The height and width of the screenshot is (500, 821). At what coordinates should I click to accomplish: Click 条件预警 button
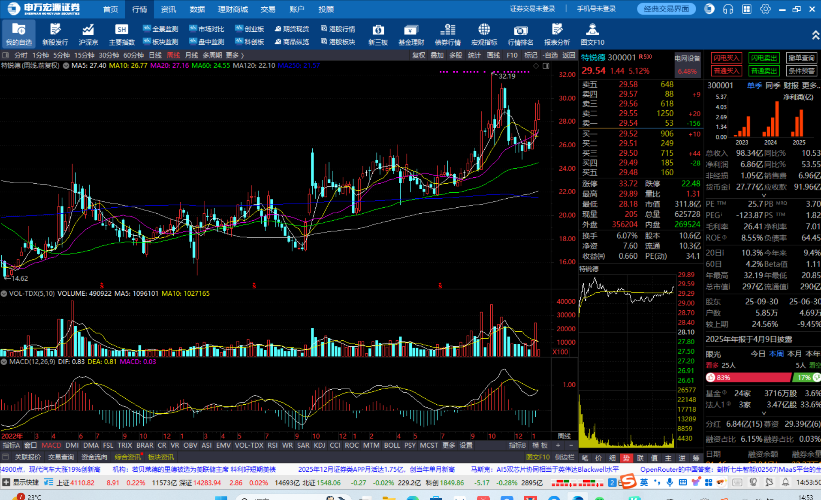tap(801, 71)
